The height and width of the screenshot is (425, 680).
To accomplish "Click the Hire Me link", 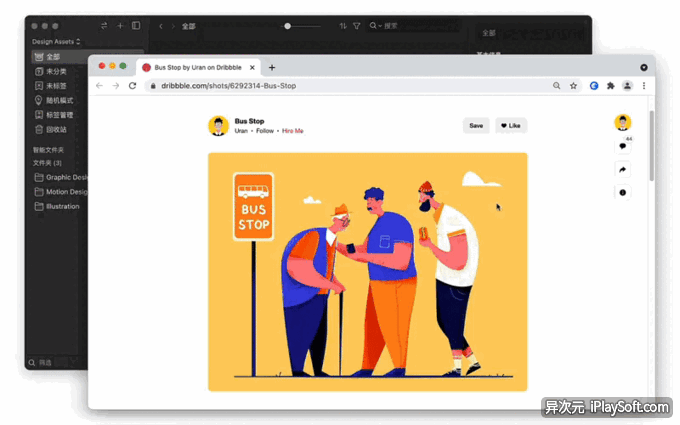I will coord(293,131).
